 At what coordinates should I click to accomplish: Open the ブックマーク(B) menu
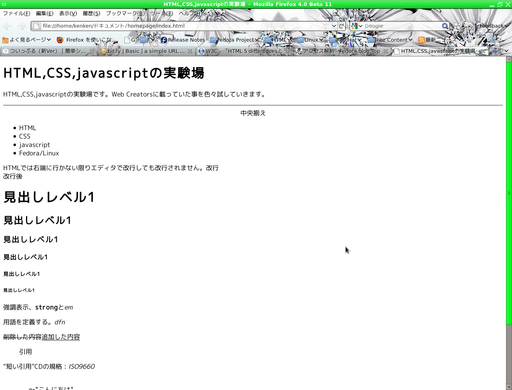125,14
